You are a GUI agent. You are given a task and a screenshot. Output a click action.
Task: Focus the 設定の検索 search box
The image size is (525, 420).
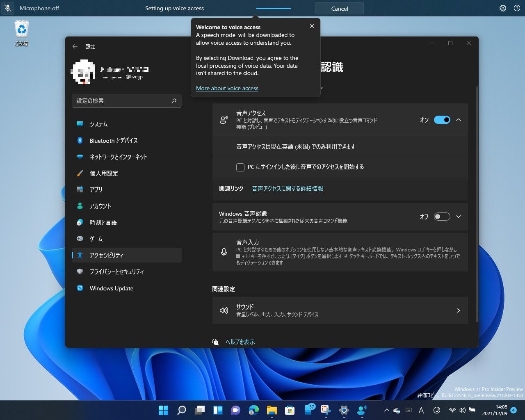pyautogui.click(x=127, y=100)
